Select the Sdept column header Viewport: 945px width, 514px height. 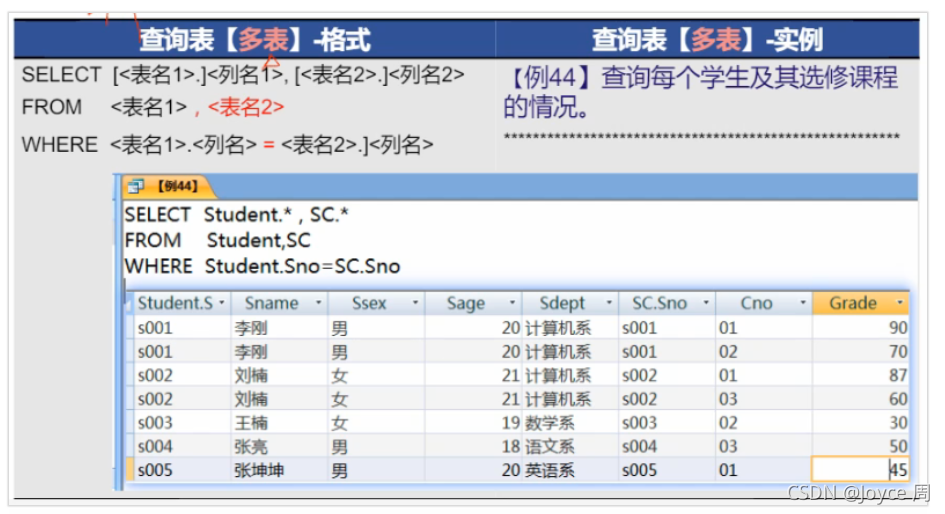point(570,303)
